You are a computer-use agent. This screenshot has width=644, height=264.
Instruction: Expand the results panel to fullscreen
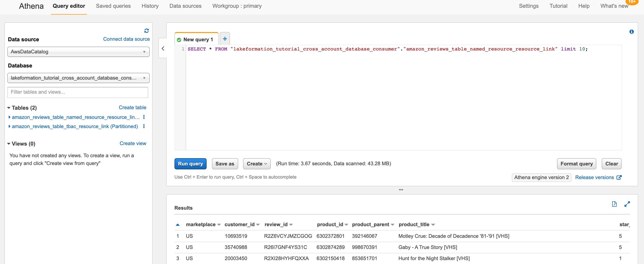[x=627, y=204]
